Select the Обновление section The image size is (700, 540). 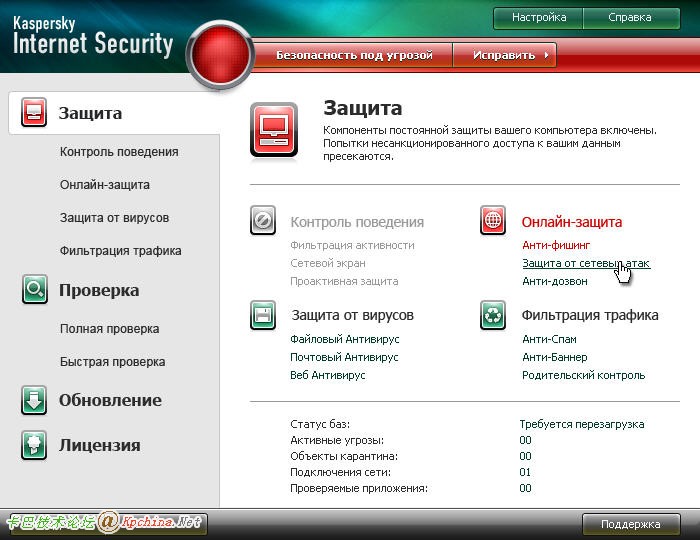coord(110,400)
